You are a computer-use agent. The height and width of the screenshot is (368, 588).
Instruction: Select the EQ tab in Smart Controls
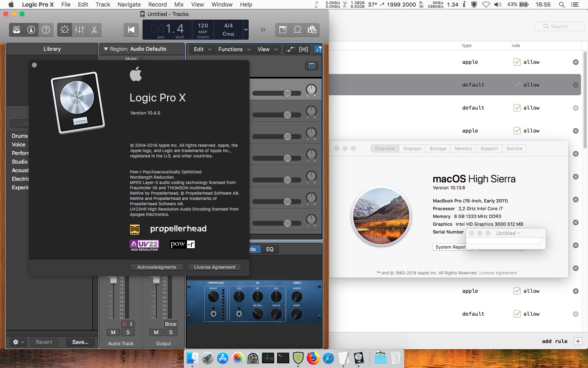click(x=270, y=249)
